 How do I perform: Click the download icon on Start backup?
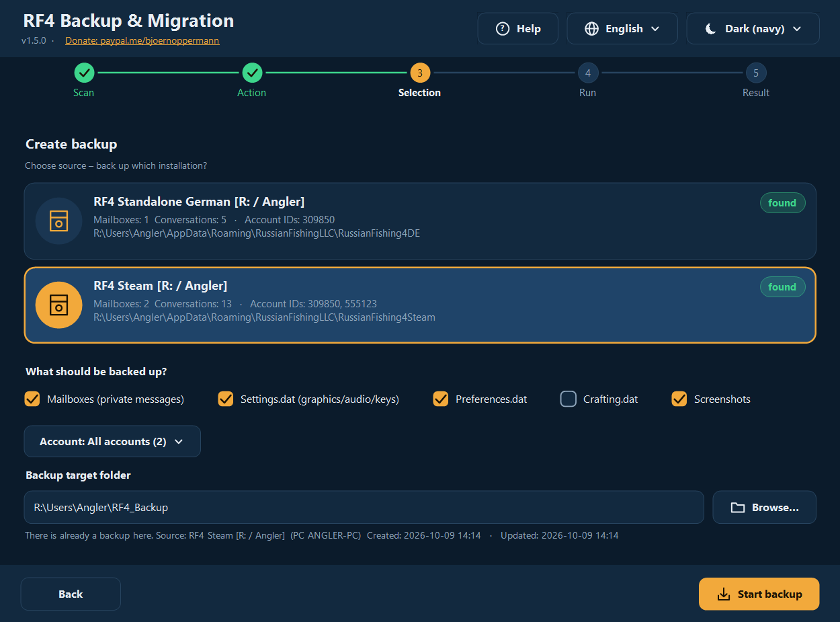pyautogui.click(x=724, y=594)
